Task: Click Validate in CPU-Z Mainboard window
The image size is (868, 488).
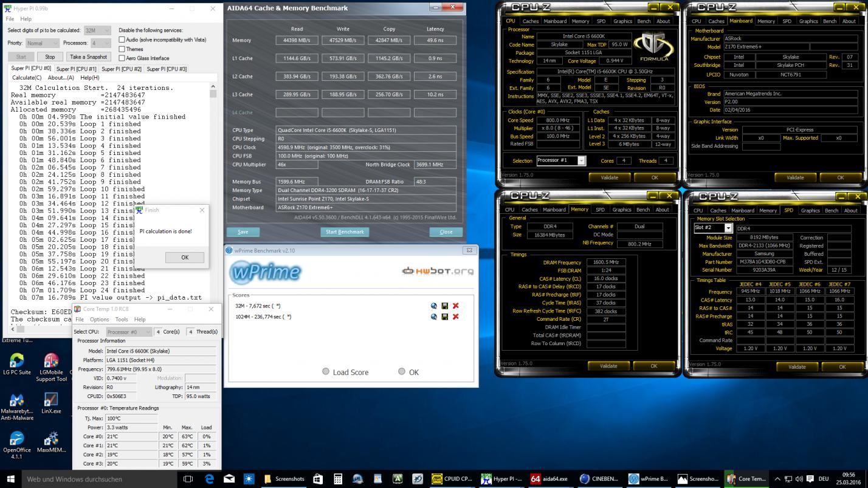Action: tap(796, 177)
